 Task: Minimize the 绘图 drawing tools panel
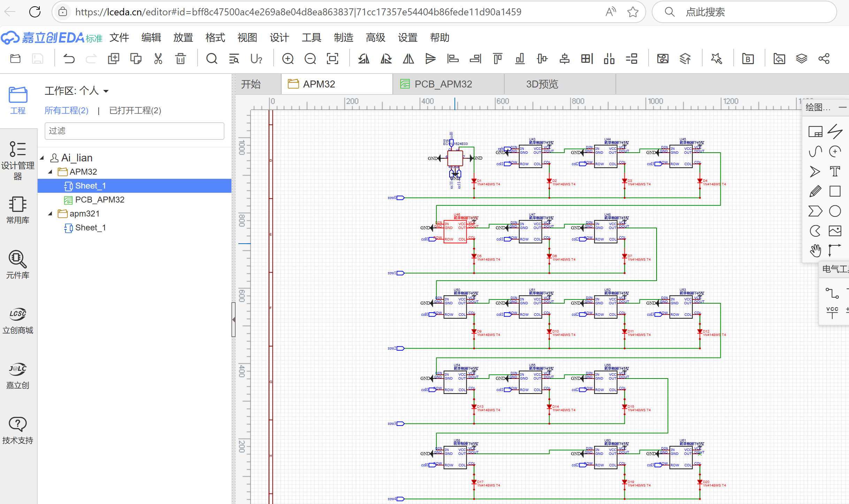pos(842,107)
